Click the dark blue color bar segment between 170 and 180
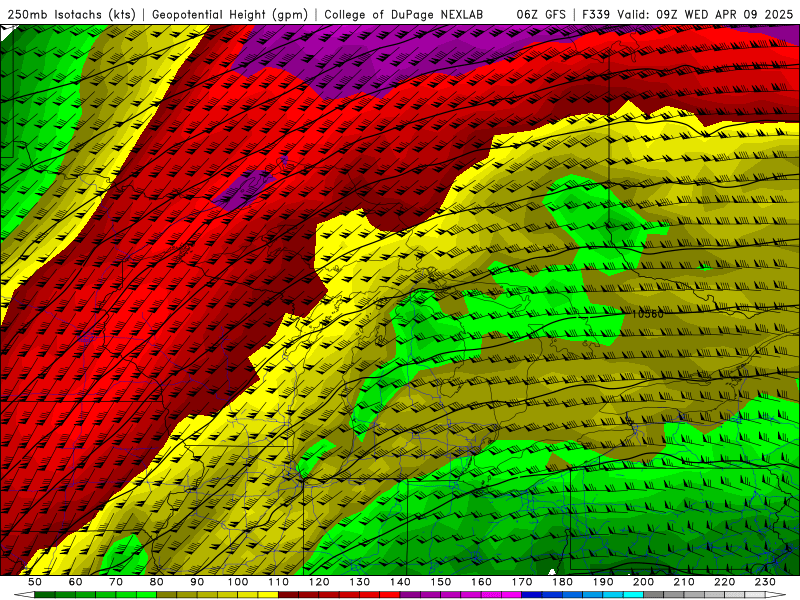The image size is (800, 600). tap(532, 595)
